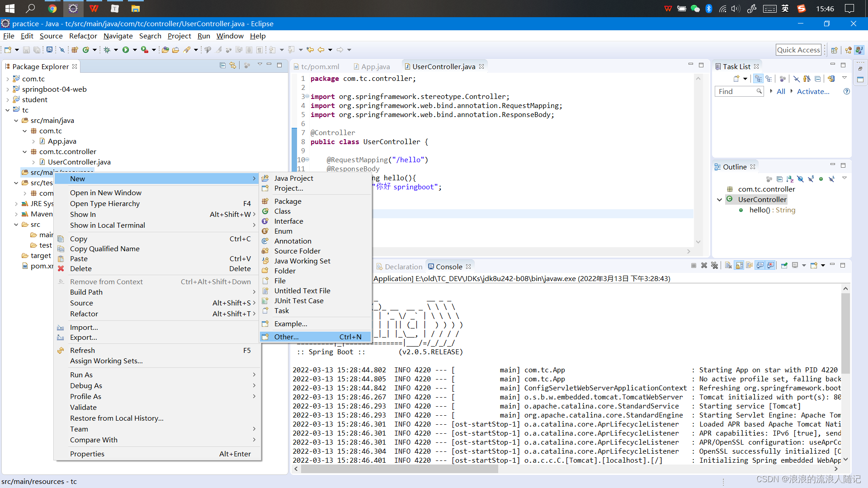Click the Debug bug icon in toolbar
The image size is (868, 488).
tap(107, 50)
